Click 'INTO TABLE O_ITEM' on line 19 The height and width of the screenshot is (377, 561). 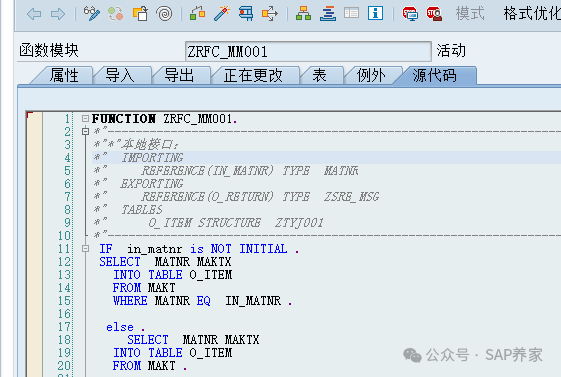(172, 353)
